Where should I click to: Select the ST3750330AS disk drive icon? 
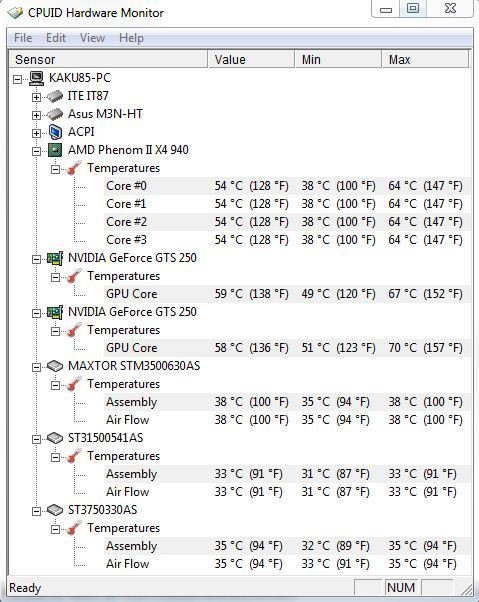coord(55,510)
